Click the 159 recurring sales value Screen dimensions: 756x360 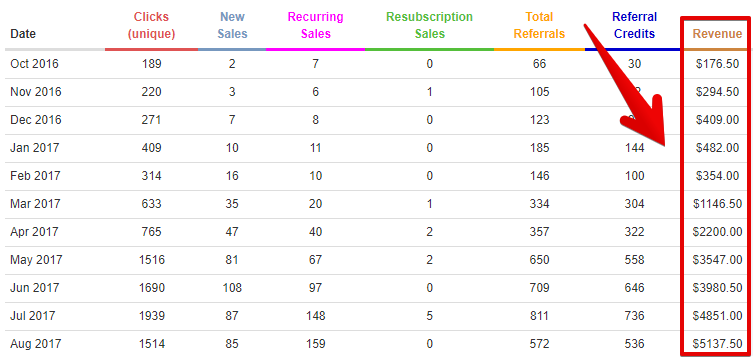[x=315, y=344]
